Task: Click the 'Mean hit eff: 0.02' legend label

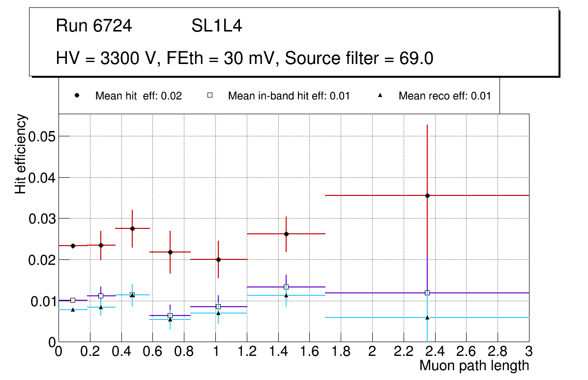Action: click(x=139, y=96)
